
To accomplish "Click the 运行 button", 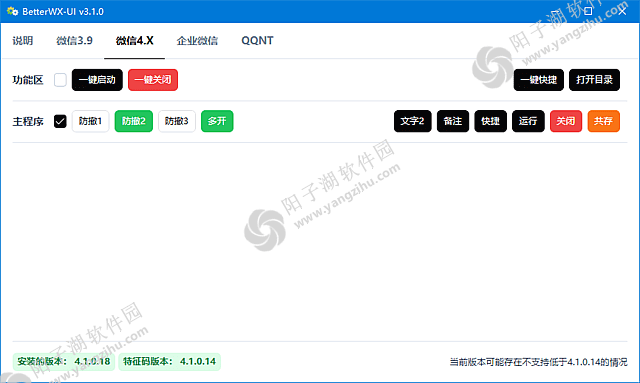I will click(x=528, y=121).
